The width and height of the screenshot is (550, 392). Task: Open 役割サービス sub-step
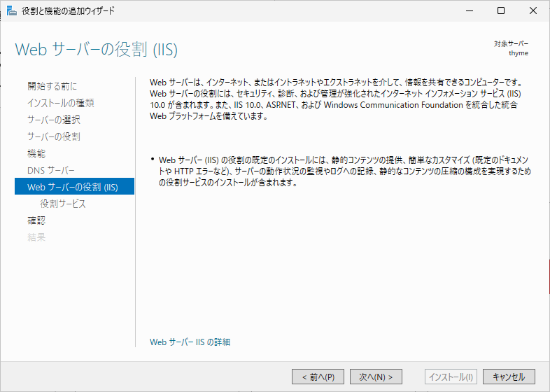(x=63, y=204)
